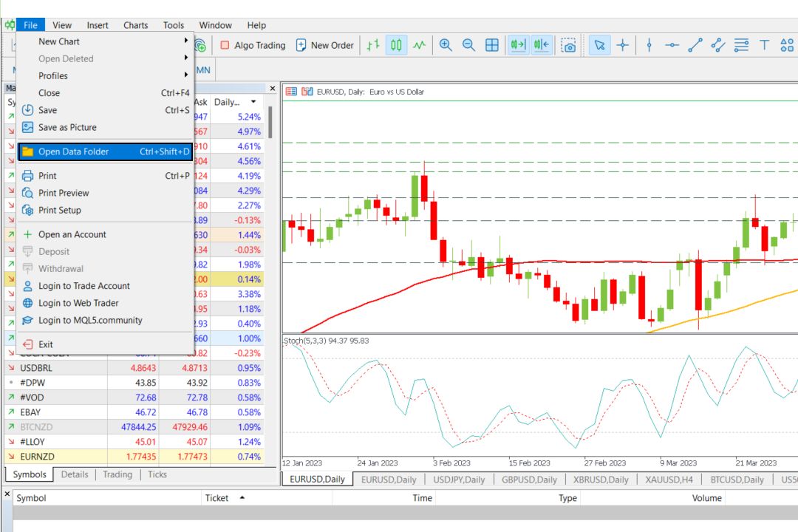Switch chart to bar chart view icon
The width and height of the screenshot is (798, 532).
[x=373, y=45]
